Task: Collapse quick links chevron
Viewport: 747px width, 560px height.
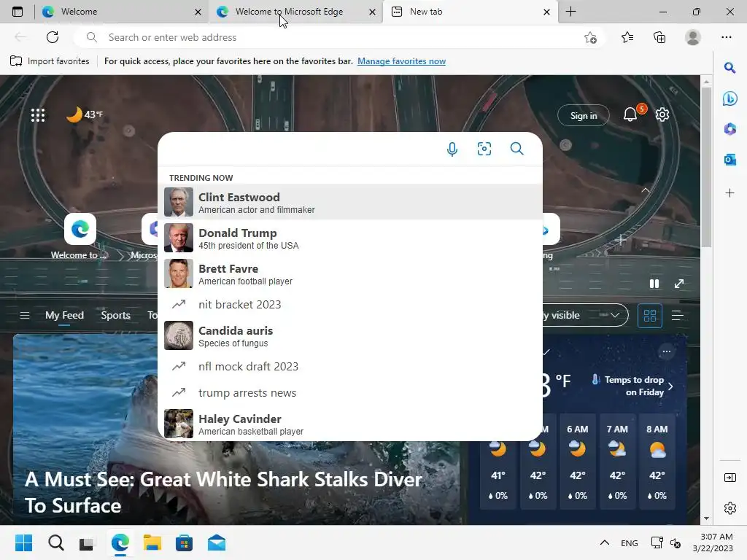Action: pyautogui.click(x=646, y=190)
